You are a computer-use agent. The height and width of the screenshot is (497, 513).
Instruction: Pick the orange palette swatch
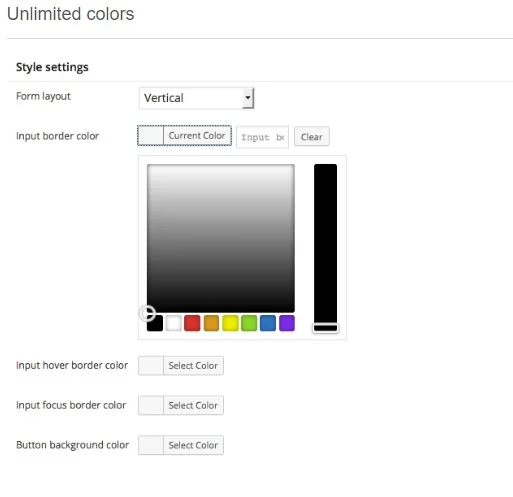point(211,323)
